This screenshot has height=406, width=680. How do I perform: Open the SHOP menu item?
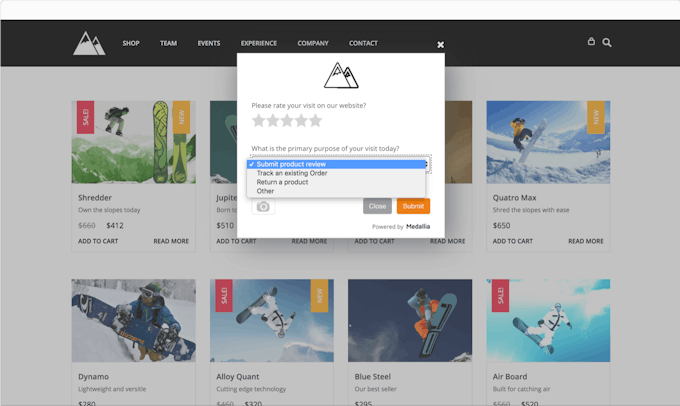131,43
